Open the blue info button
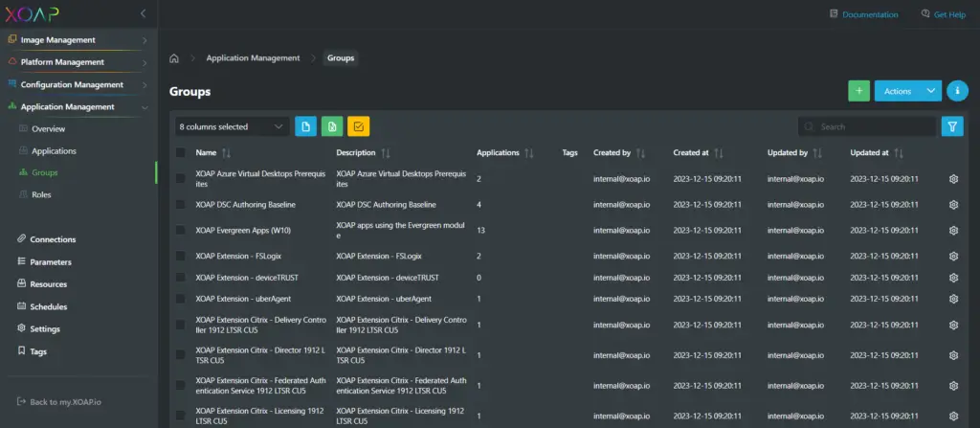The image size is (980, 428). 957,91
